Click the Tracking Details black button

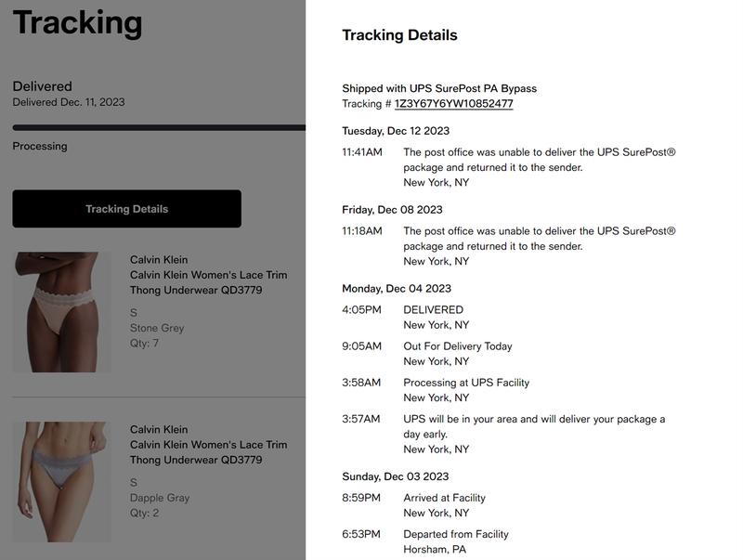pyautogui.click(x=126, y=209)
